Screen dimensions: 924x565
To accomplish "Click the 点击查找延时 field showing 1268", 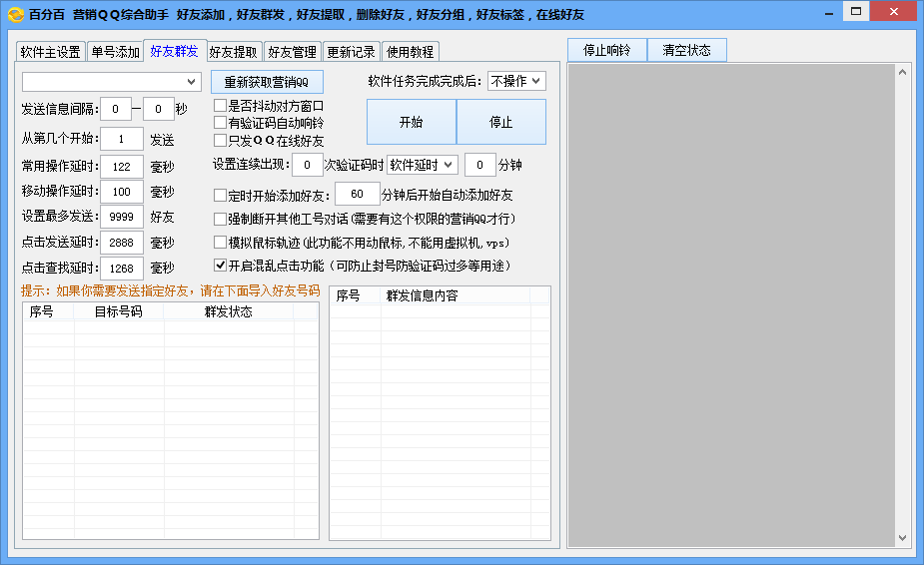I will coord(122,269).
